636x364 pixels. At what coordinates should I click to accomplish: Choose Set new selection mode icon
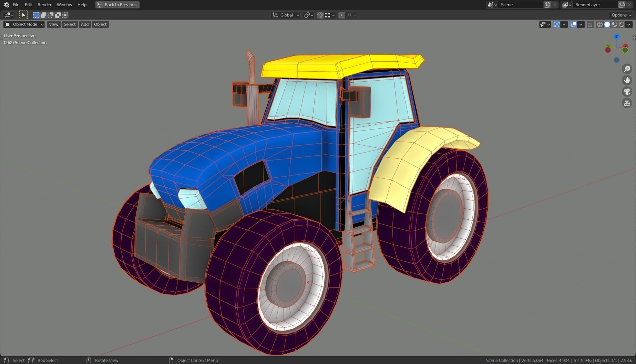pos(36,15)
